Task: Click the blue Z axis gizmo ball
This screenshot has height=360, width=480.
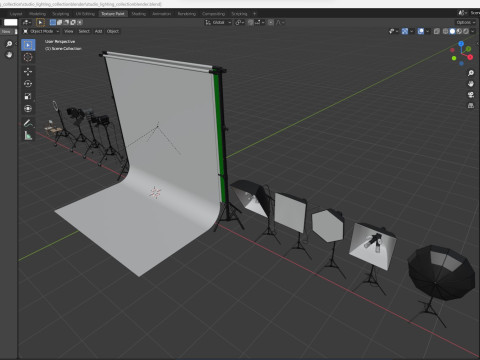Action: [x=461, y=44]
